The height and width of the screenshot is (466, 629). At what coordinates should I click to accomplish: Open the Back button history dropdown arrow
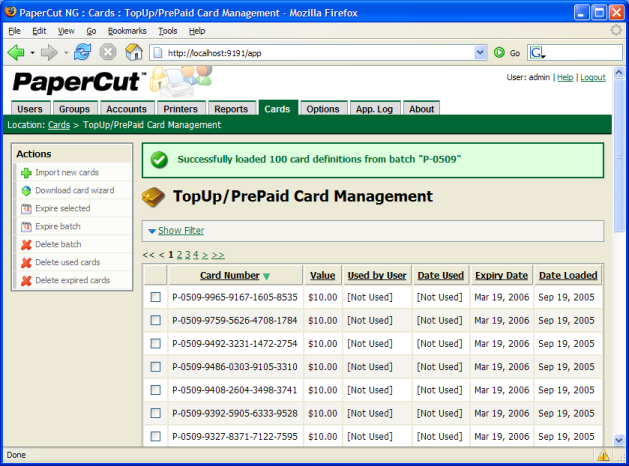click(x=32, y=53)
